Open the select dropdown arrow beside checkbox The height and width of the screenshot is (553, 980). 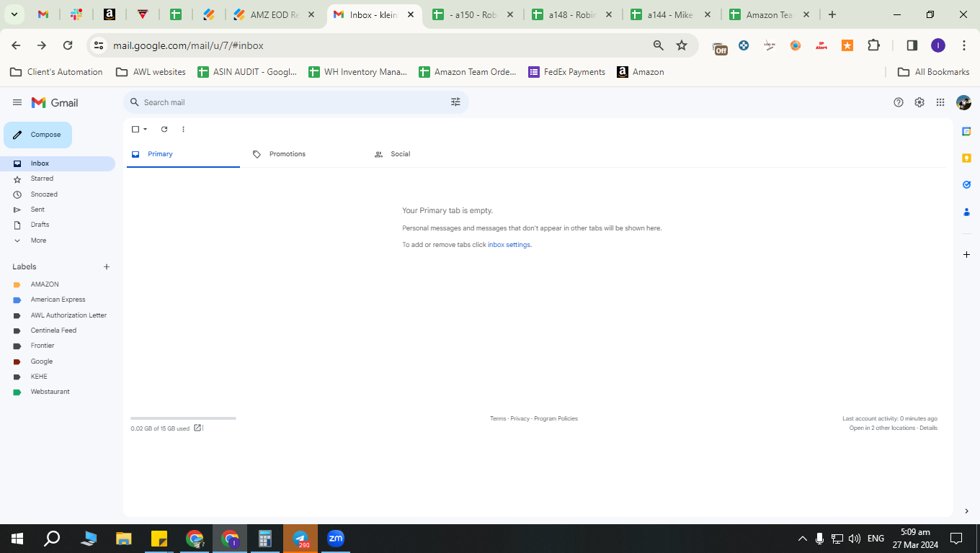[145, 130]
